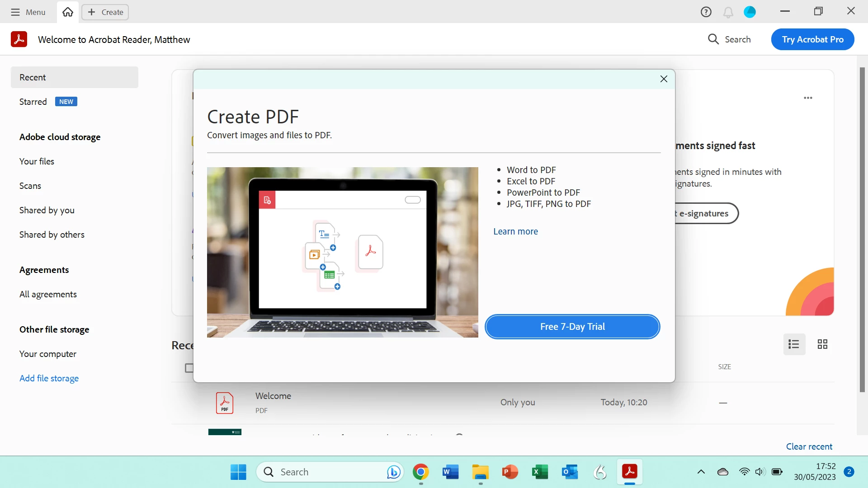868x488 pixels.
Task: Open the Help question mark icon
Action: point(706,12)
